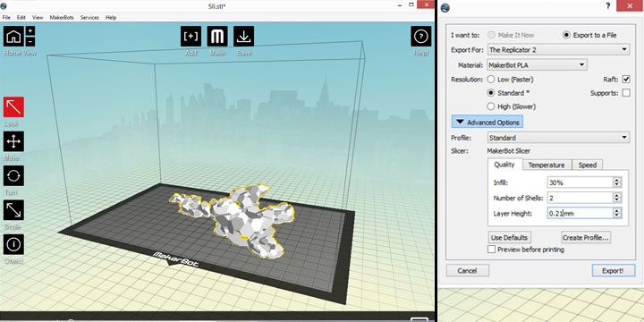The height and width of the screenshot is (322, 644).
Task: Enable Preview before printing
Action: (x=491, y=250)
